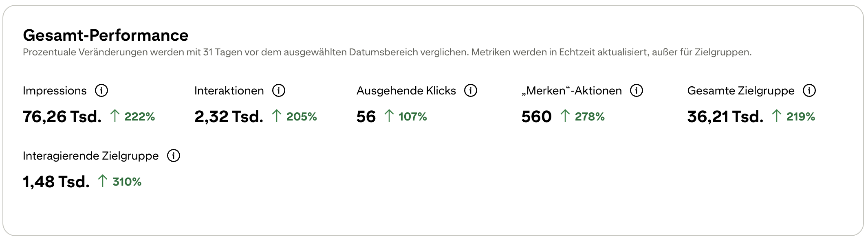Click the green arrow beside 222%
The height and width of the screenshot is (241, 868).
click(x=115, y=116)
